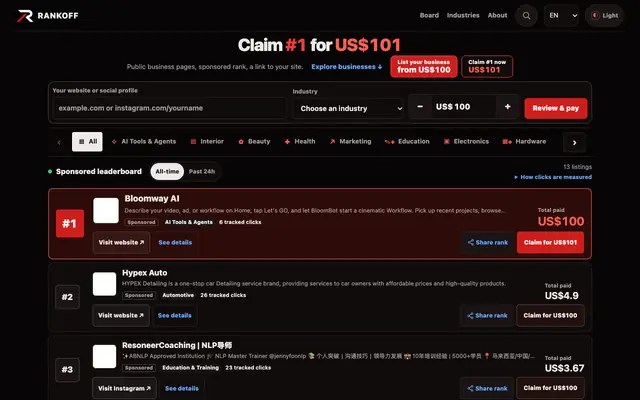Expand the Choose an industry dropdown

349,109
